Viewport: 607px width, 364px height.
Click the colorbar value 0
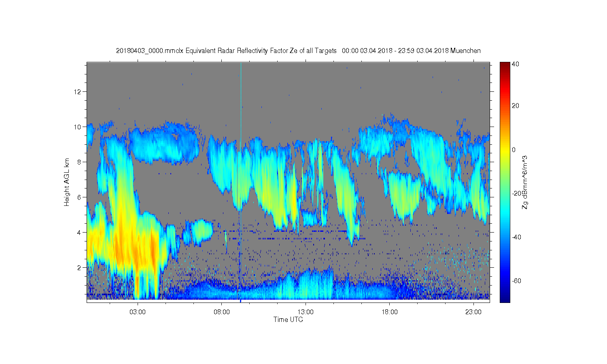(x=514, y=150)
